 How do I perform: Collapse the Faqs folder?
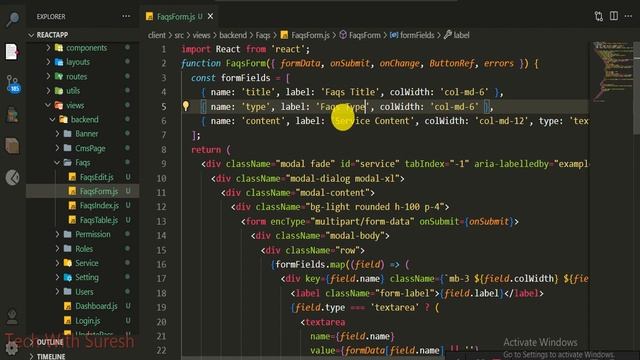(x=57, y=162)
